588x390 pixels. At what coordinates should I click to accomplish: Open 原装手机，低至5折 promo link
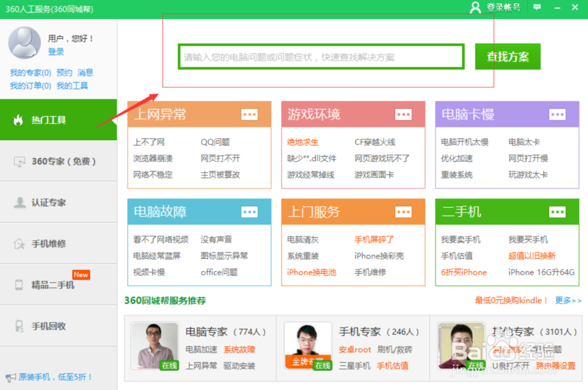pyautogui.click(x=55, y=377)
